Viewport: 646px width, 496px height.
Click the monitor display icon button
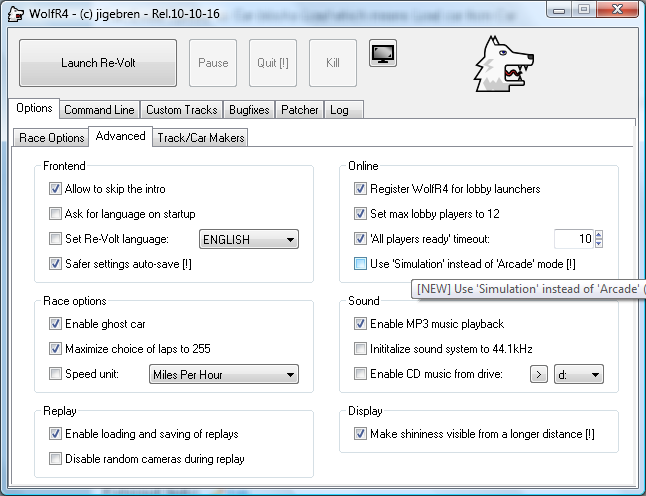383,53
